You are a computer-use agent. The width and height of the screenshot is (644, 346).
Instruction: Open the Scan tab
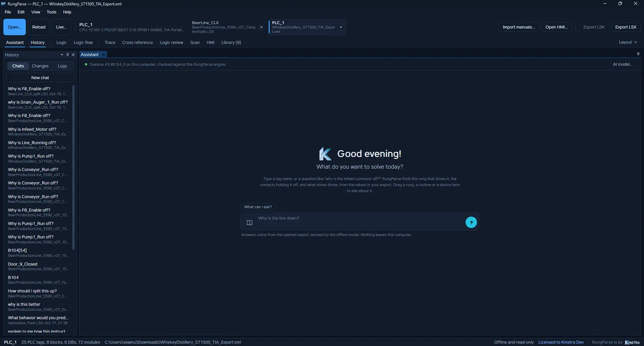pos(195,43)
